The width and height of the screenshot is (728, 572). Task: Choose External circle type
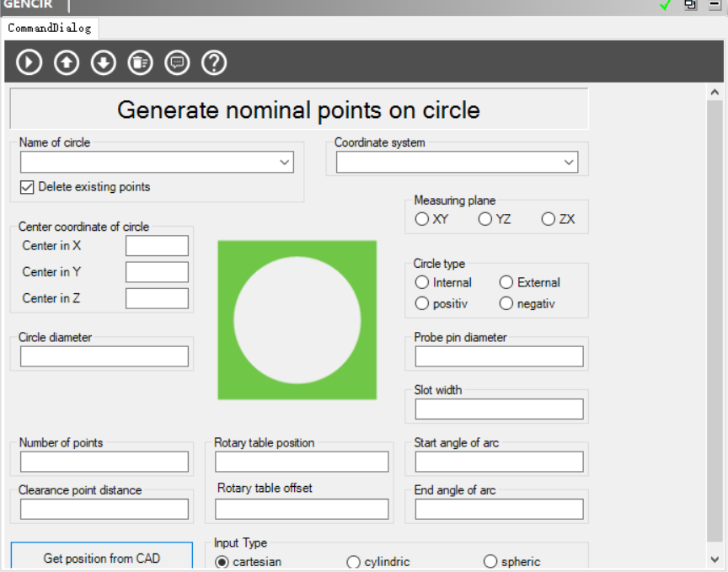coord(506,282)
